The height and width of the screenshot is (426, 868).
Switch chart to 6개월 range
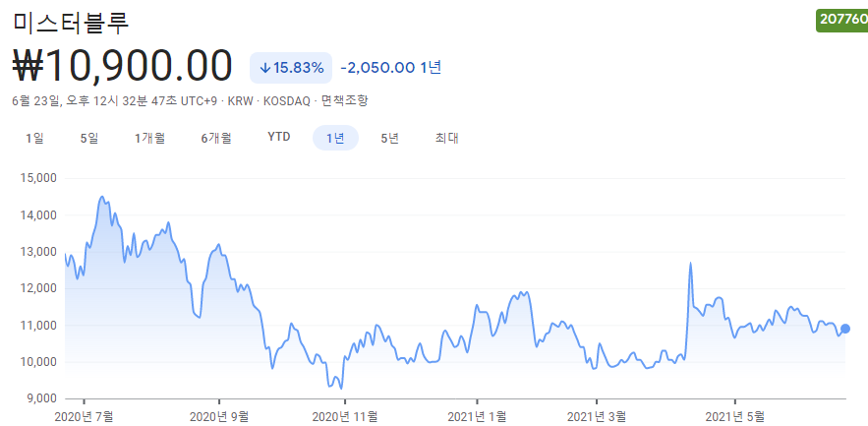click(x=216, y=138)
